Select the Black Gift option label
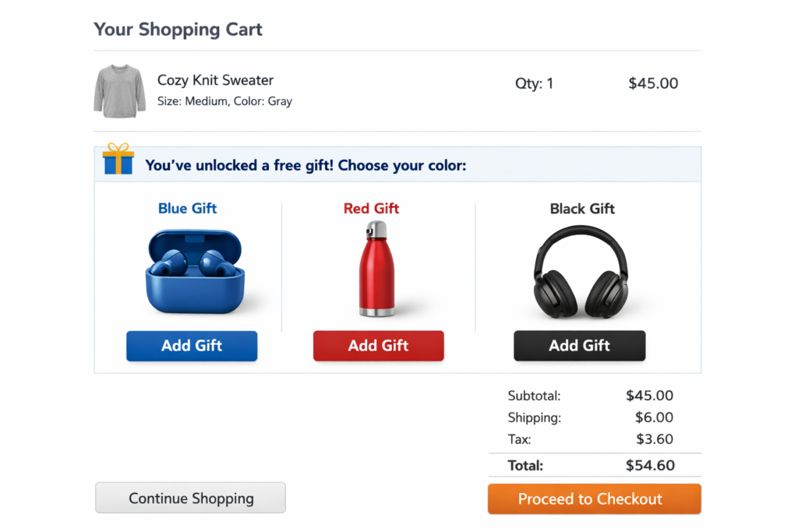Screen dimensions: 798x532 [581, 208]
